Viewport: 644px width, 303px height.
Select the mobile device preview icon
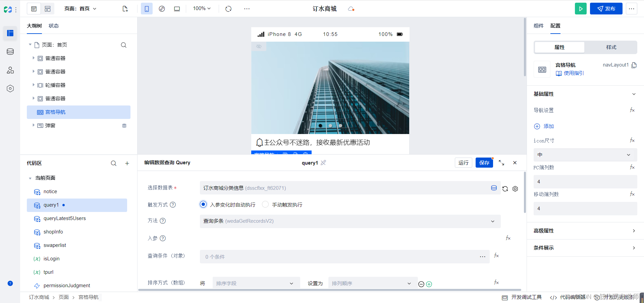[x=147, y=9]
